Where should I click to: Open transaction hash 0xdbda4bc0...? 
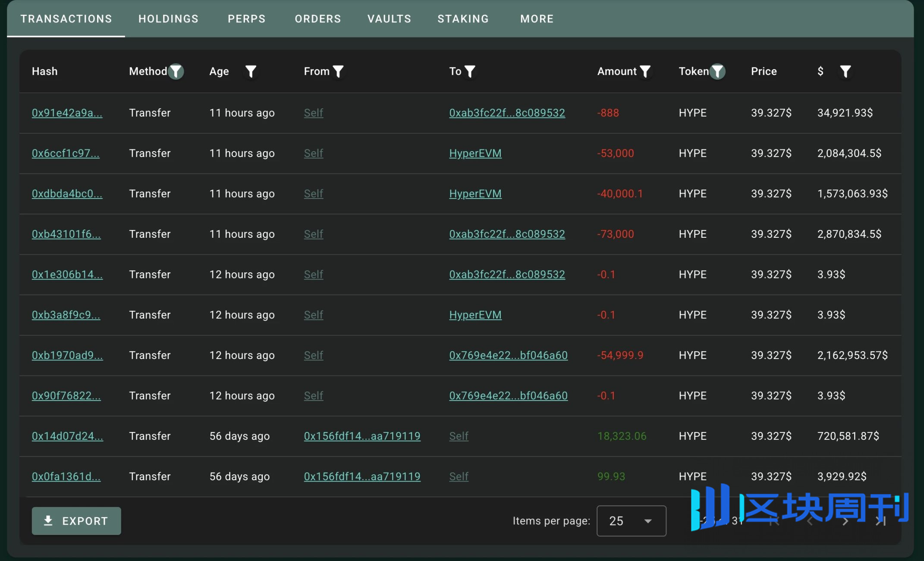click(67, 194)
